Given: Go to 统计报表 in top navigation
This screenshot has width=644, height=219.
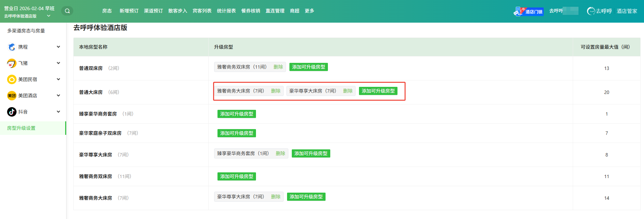Looking at the screenshot, I should [226, 11].
